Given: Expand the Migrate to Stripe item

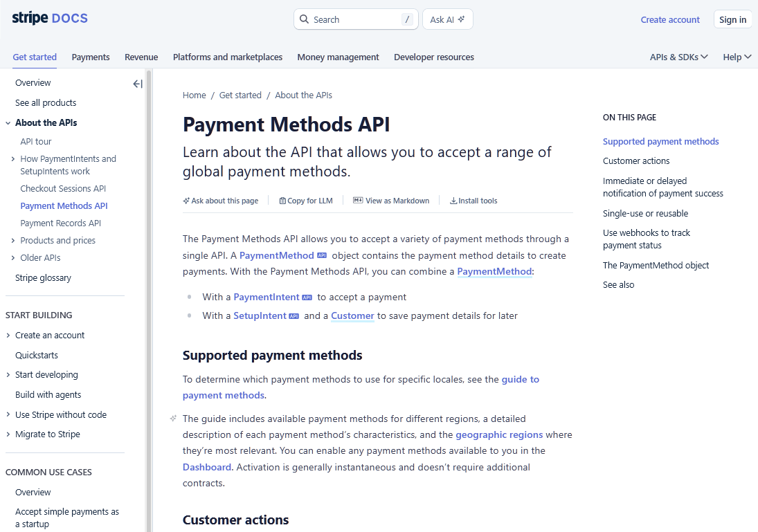Looking at the screenshot, I should (8, 434).
